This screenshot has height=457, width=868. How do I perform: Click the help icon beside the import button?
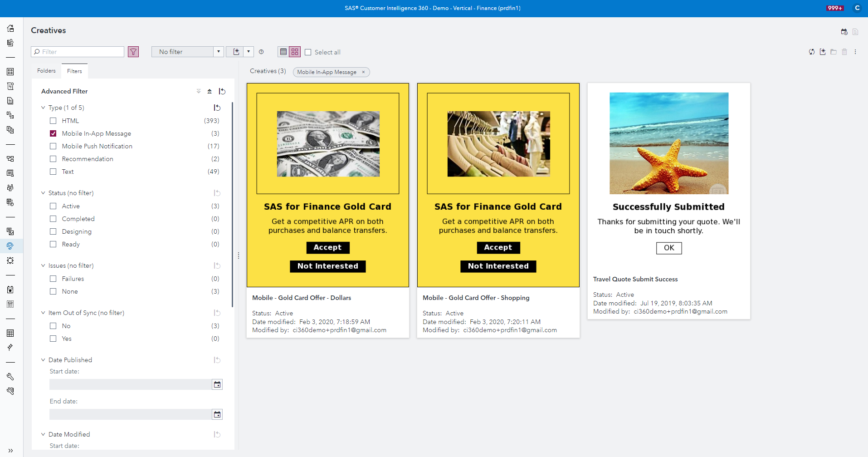click(261, 52)
